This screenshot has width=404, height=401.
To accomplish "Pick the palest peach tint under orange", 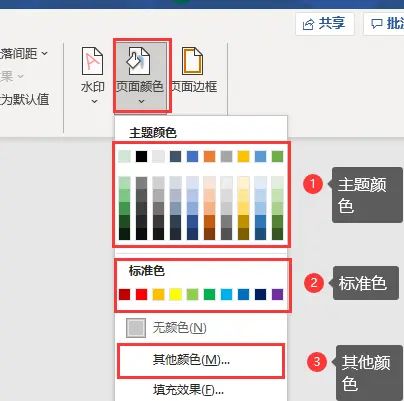I will [209, 183].
